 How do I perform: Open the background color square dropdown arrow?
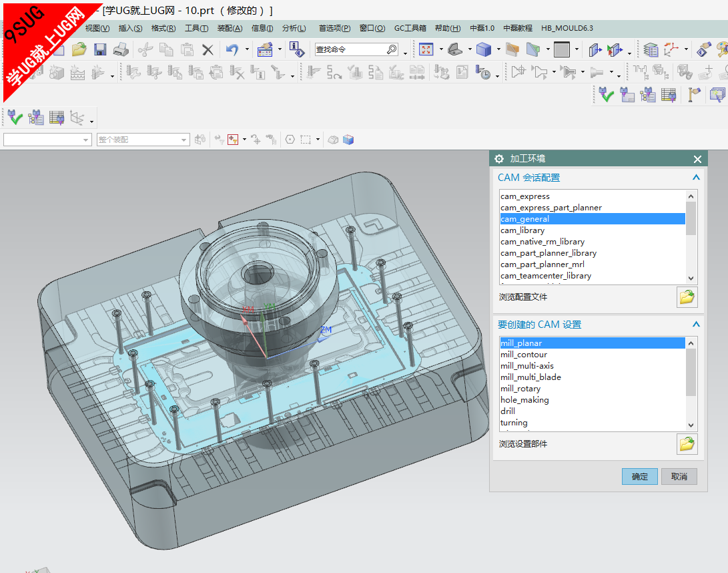[x=577, y=49]
